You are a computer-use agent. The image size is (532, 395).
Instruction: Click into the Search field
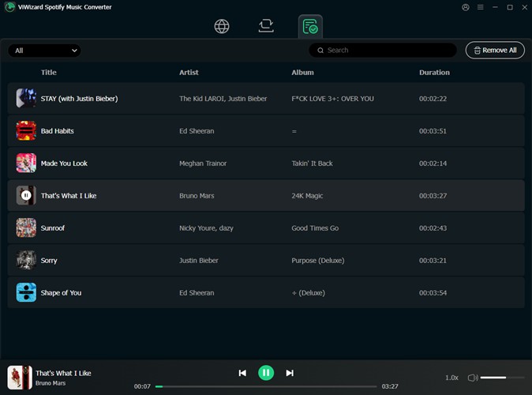tap(387, 51)
